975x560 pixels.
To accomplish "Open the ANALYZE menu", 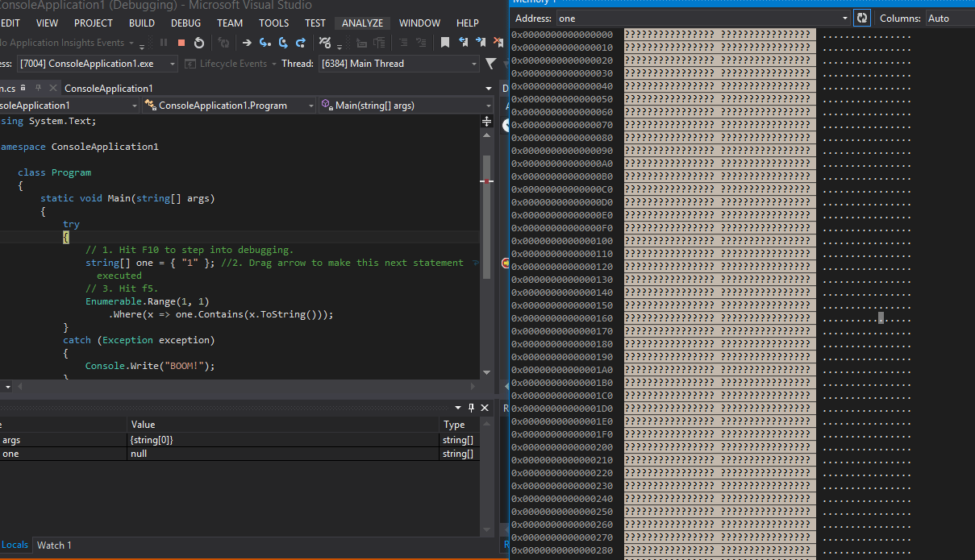I will click(362, 23).
